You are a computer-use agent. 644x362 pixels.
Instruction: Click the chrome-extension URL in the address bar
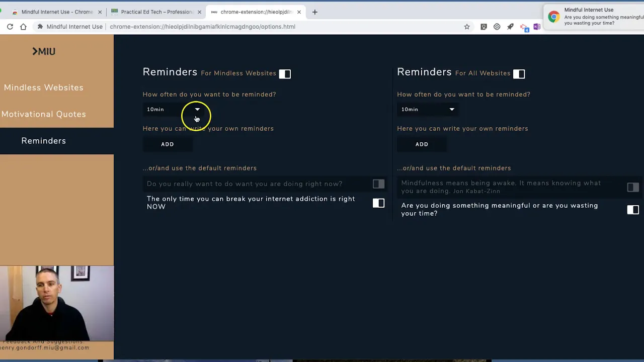tap(203, 27)
